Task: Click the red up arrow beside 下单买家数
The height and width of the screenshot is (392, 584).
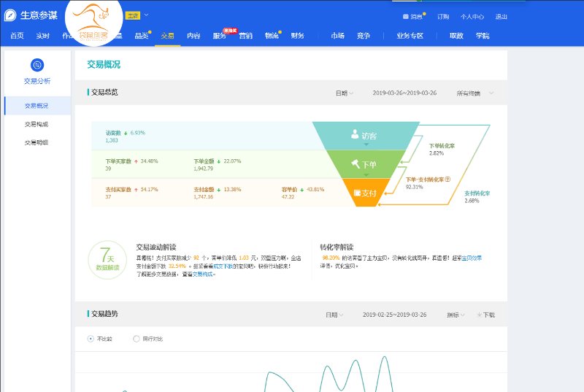Action: pyautogui.click(x=136, y=161)
